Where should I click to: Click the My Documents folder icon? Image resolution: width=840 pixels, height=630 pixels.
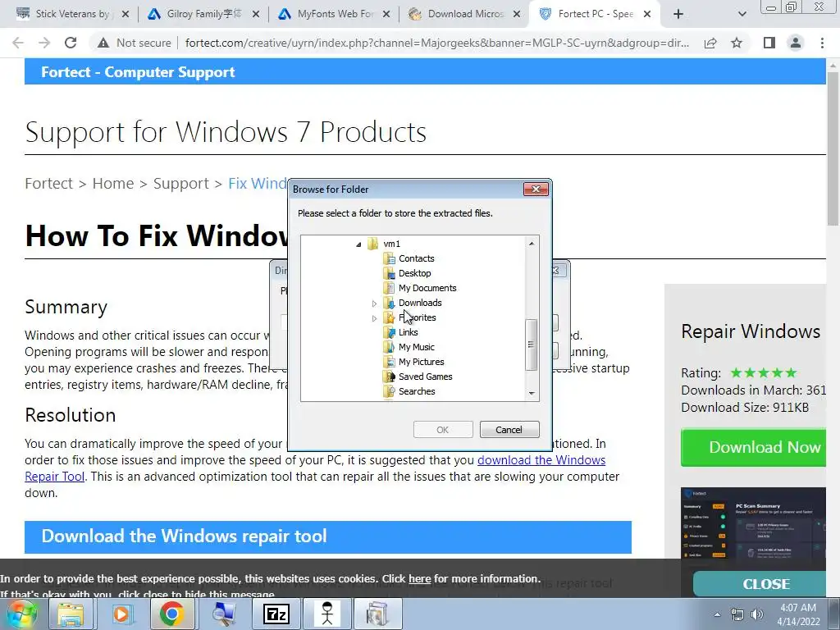coord(390,288)
